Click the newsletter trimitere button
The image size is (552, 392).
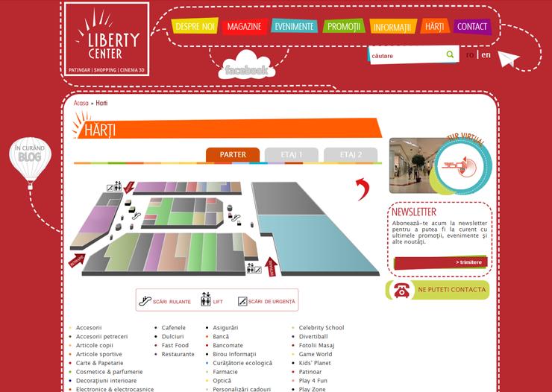(x=440, y=262)
